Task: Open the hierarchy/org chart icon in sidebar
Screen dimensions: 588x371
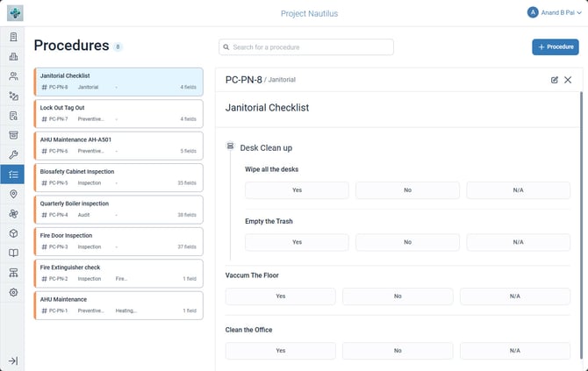Action: coord(13,273)
